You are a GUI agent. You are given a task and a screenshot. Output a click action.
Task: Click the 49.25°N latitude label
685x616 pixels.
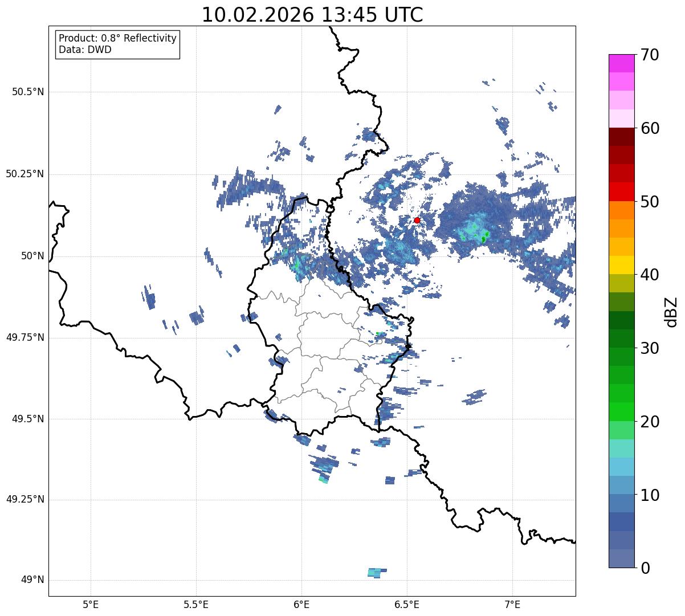point(25,500)
